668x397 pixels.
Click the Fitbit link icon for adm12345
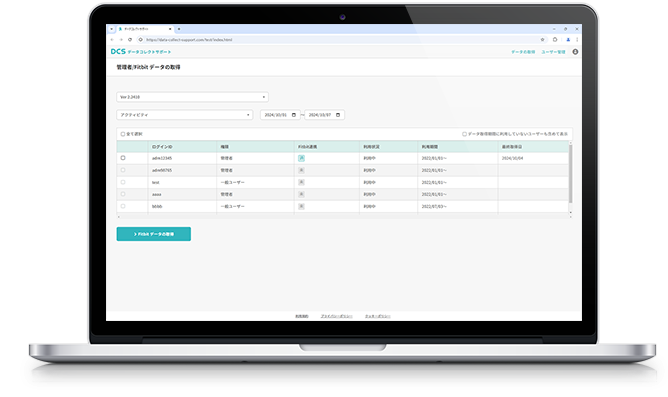click(301, 158)
